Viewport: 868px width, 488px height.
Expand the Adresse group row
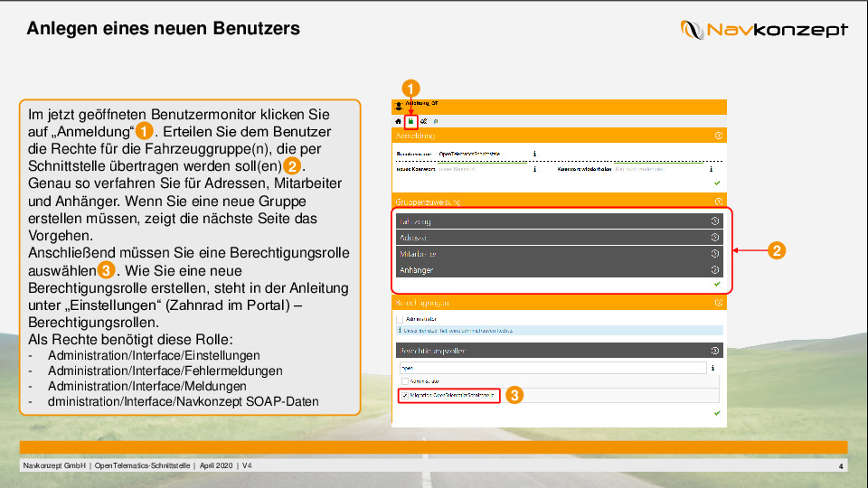715,238
